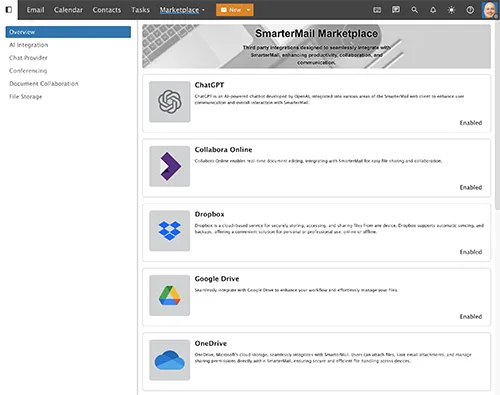This screenshot has width=500, height=395.
Task: Click Enabled status on Dropbox card
Action: 471,252
